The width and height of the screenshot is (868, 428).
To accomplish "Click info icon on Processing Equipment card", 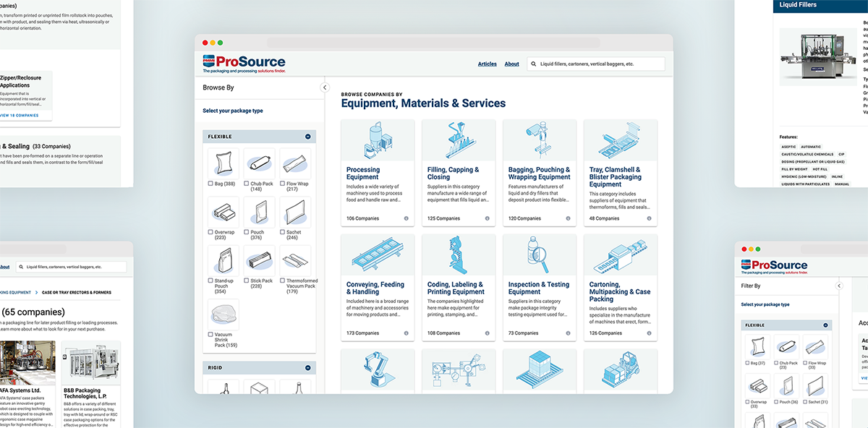I will tap(406, 218).
